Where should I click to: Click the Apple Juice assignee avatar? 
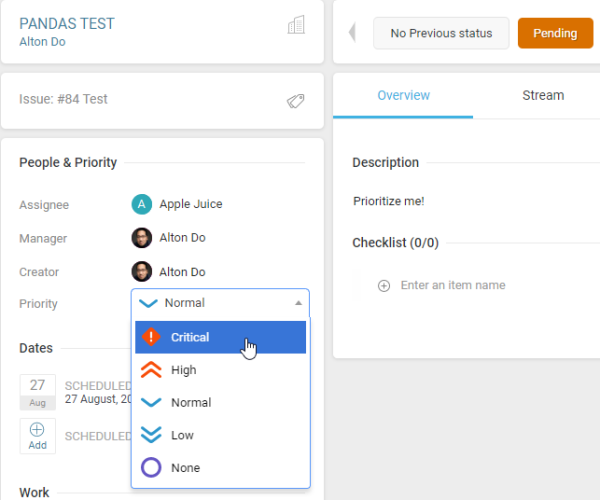pos(142,204)
